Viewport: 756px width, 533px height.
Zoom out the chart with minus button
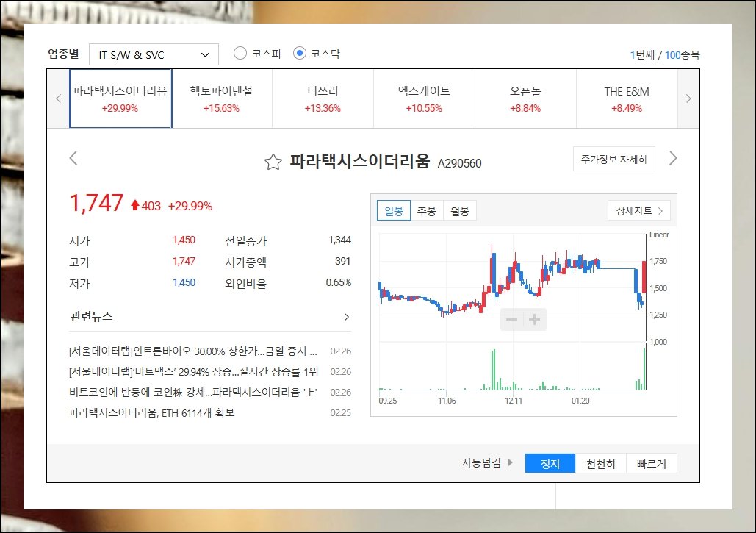pyautogui.click(x=511, y=319)
